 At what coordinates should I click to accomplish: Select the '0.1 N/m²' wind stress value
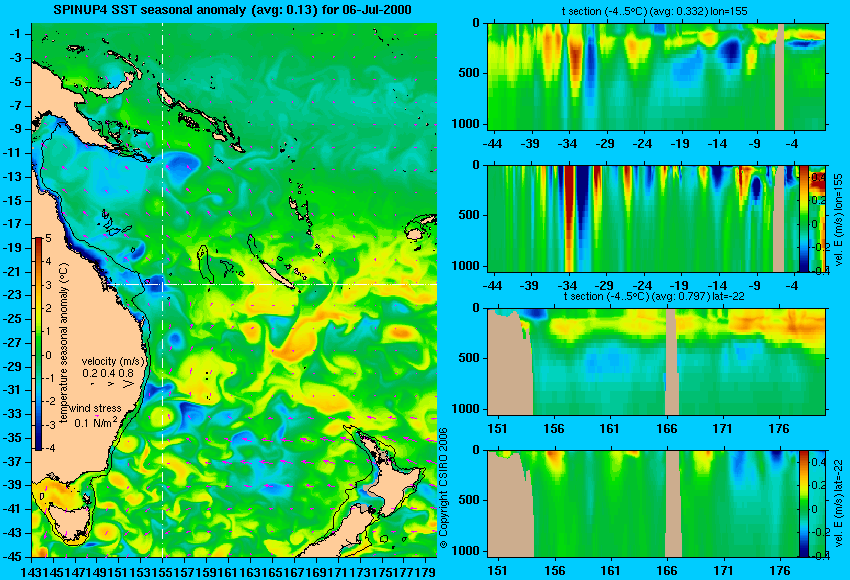[x=95, y=422]
